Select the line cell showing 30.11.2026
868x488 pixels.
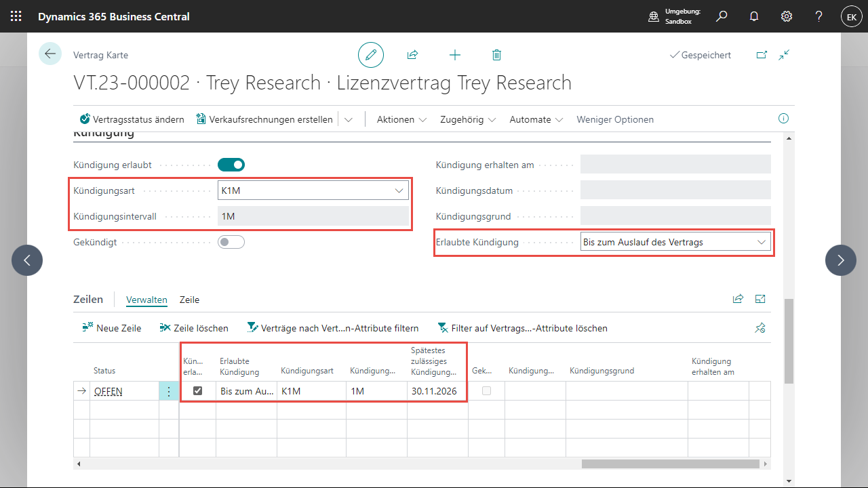coord(437,391)
